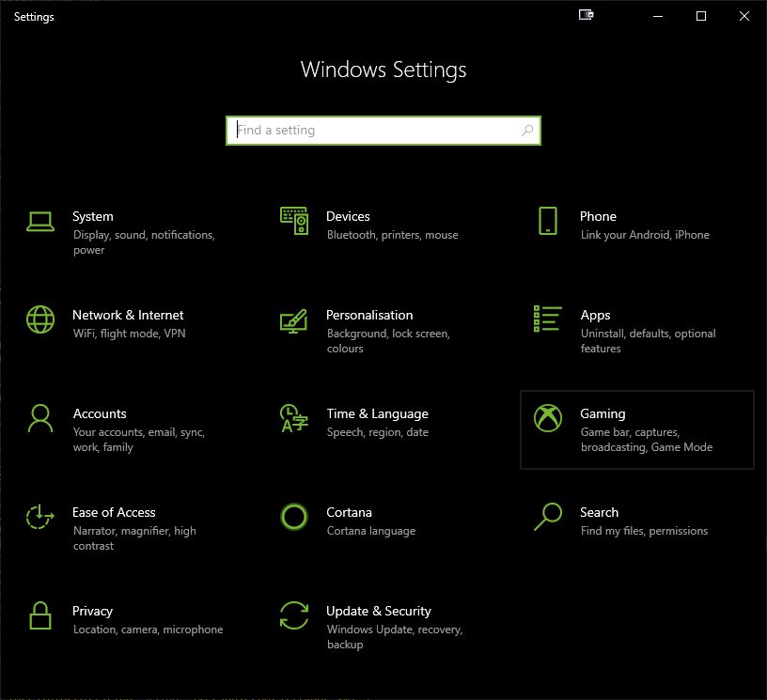
Task: Click 'Bluetooth, printers, mouse' description
Action: pyautogui.click(x=392, y=235)
